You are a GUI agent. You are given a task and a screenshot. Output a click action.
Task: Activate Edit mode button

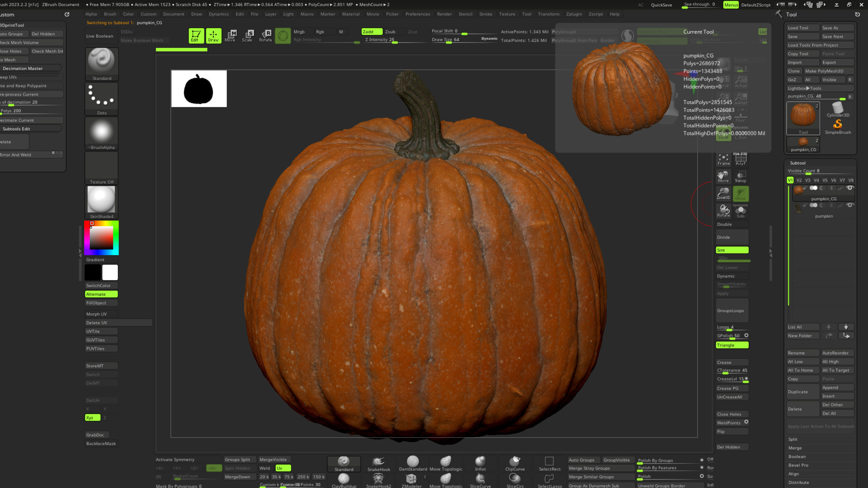click(196, 36)
